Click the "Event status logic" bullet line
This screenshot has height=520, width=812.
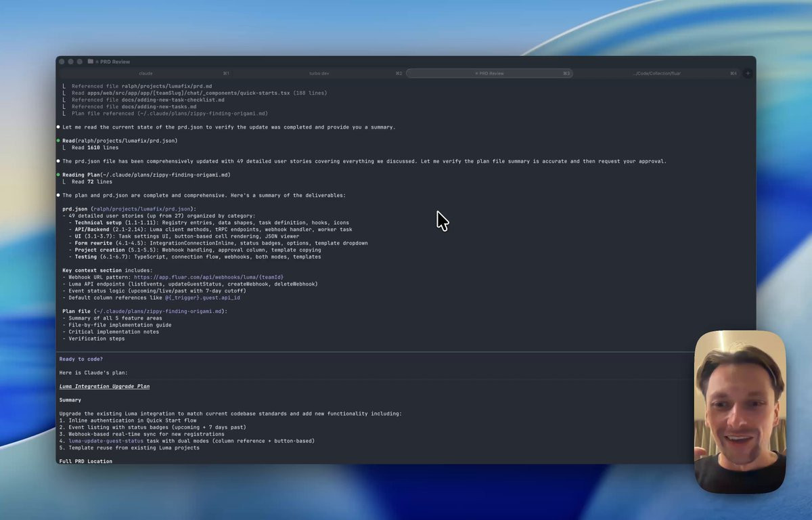click(154, 291)
